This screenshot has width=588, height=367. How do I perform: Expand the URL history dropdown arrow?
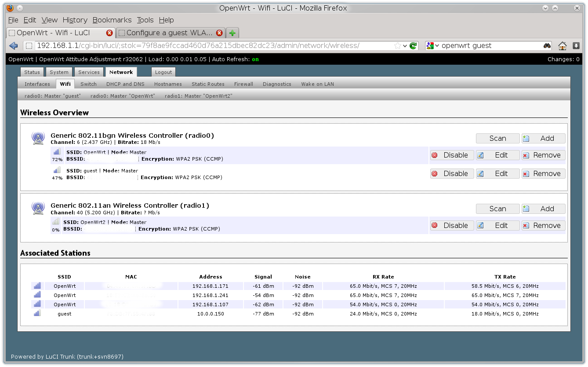point(405,46)
